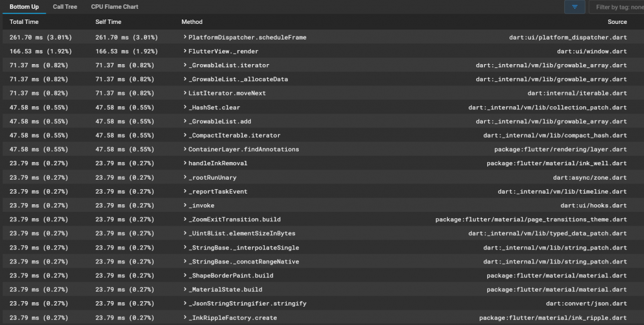The width and height of the screenshot is (644, 325).
Task: Switch to the Call Tree tab
Action: point(65,7)
